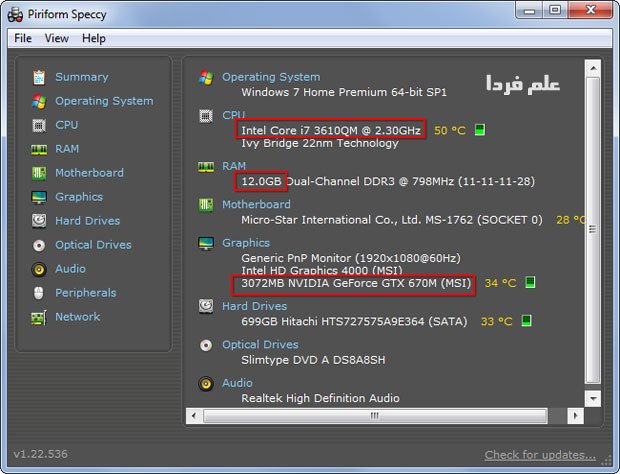Image resolution: width=620 pixels, height=474 pixels.
Task: Click the CPU heading link in summary
Action: pos(234,115)
